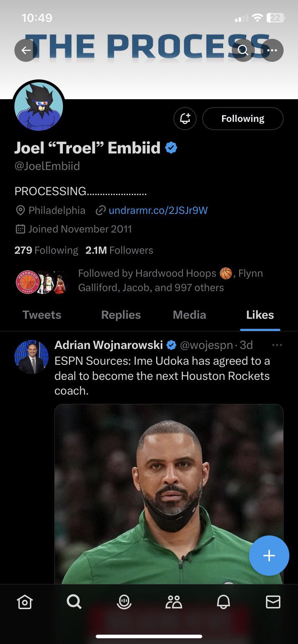Open Spaces microphone icon in bottom bar
The width and height of the screenshot is (298, 644).
[x=124, y=602]
